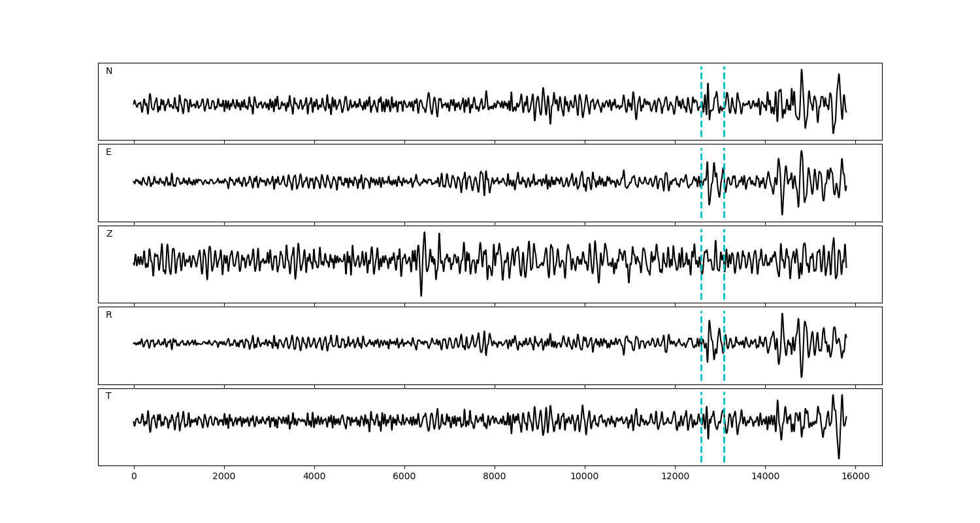Click the deepest trough in Z trace
This screenshot has height=523, width=980.
tap(421, 295)
